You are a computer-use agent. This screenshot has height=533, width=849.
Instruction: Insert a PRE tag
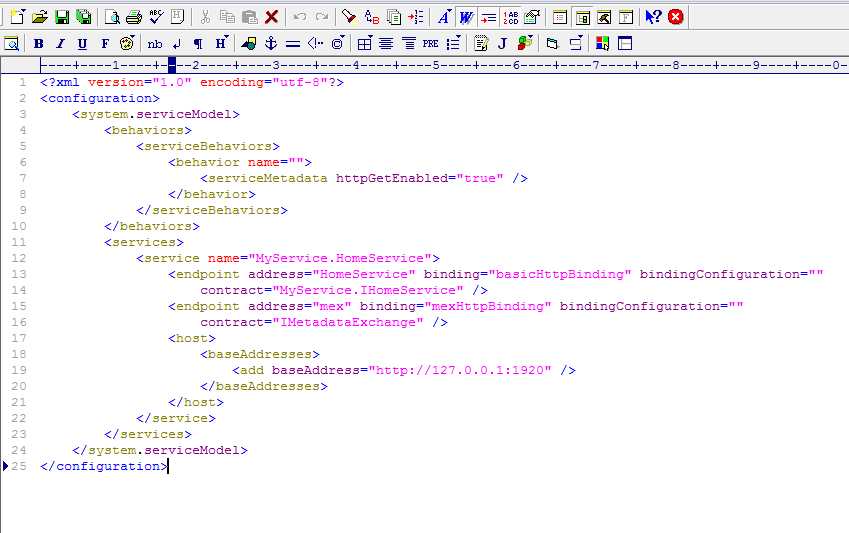[x=430, y=44]
